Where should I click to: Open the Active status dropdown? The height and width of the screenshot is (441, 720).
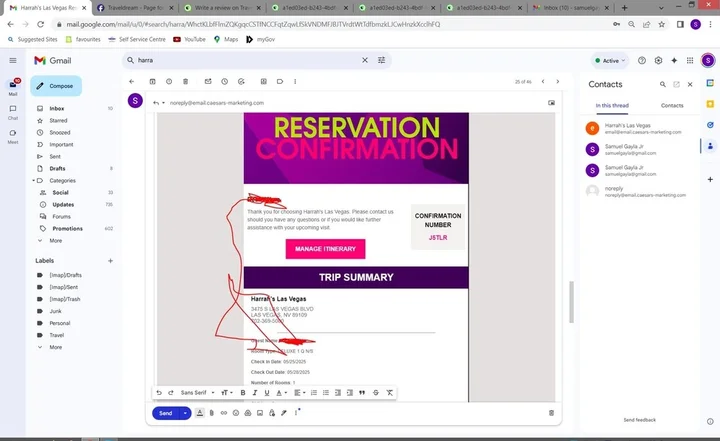pos(610,60)
